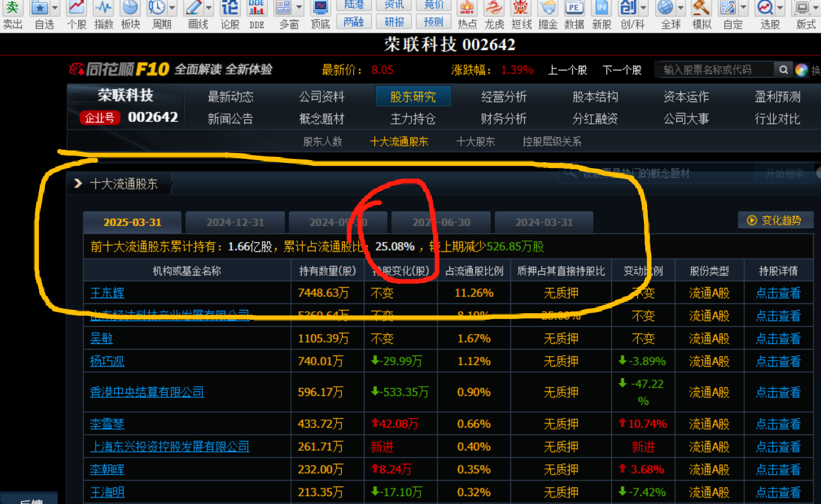
Task: Open the 股本结构 tab
Action: [595, 97]
